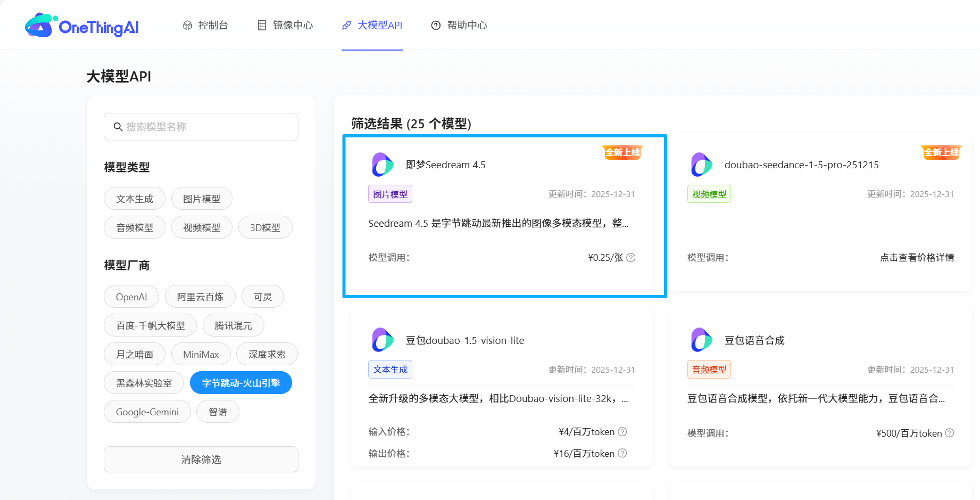980x500 pixels.
Task: Open the help icon next to ¥0.25/张
Action: click(630, 257)
